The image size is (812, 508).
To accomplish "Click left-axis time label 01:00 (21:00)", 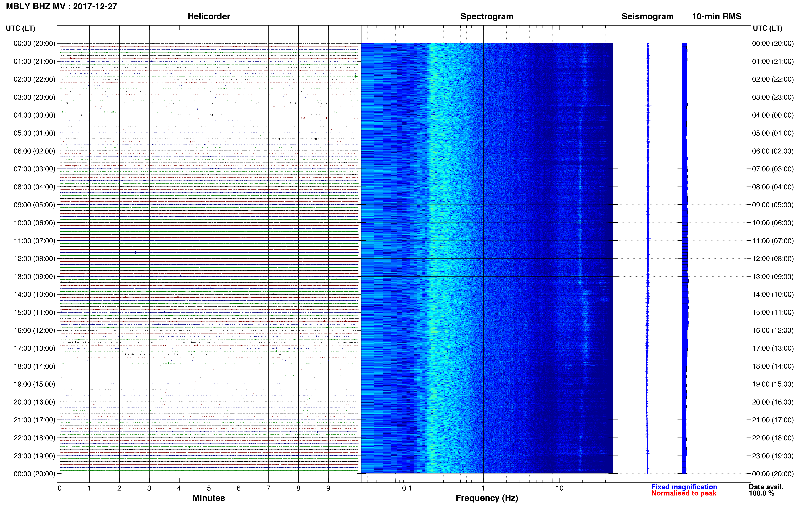I will (x=34, y=62).
